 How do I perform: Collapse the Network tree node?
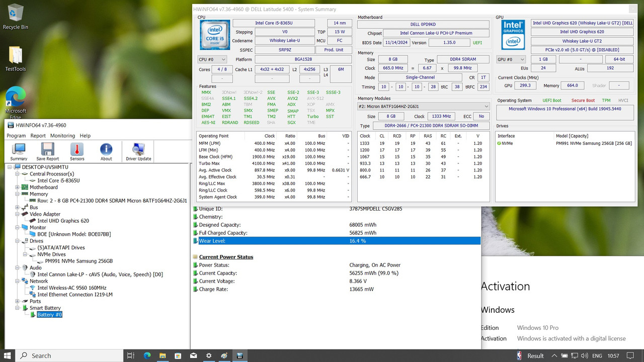pyautogui.click(x=18, y=281)
